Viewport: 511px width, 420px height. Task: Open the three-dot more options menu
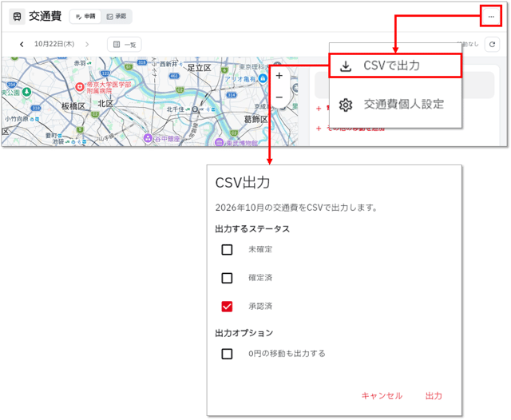click(x=491, y=16)
